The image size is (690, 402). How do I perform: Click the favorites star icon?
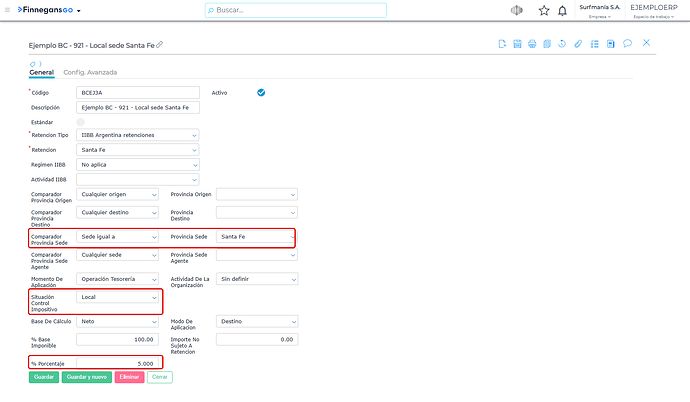tap(544, 11)
